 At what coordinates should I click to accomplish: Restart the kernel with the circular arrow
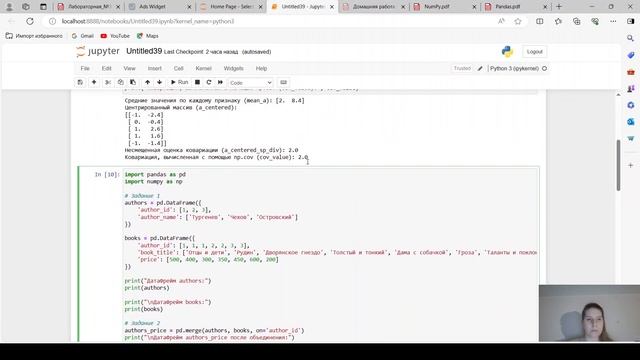[x=209, y=82]
